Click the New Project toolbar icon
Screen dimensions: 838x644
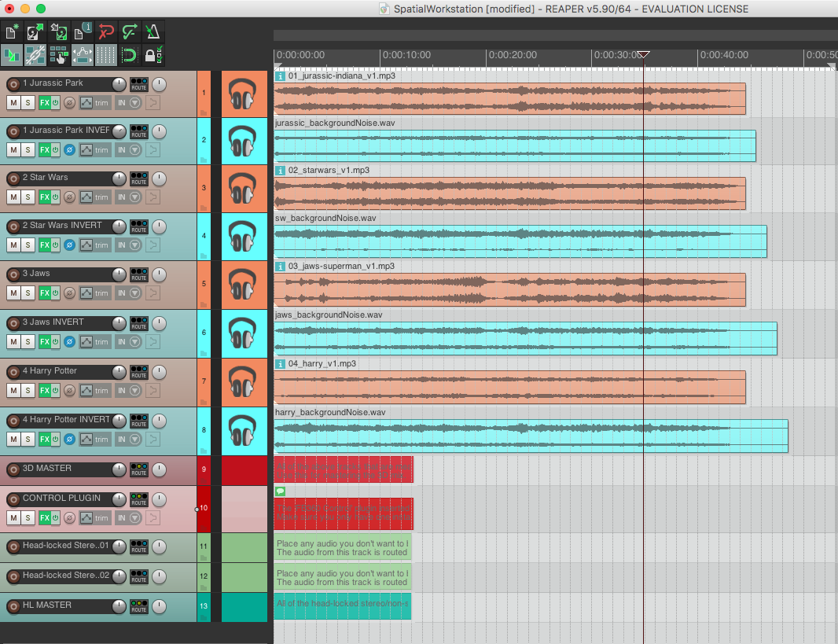[12, 32]
